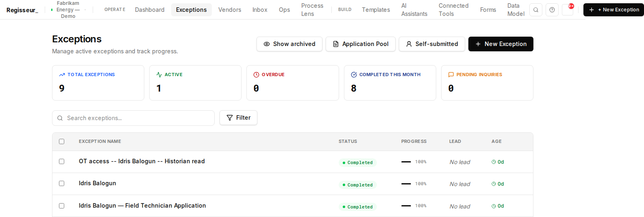Check the OT access Idris Balogun row checkbox
This screenshot has width=644, height=217.
click(x=62, y=162)
